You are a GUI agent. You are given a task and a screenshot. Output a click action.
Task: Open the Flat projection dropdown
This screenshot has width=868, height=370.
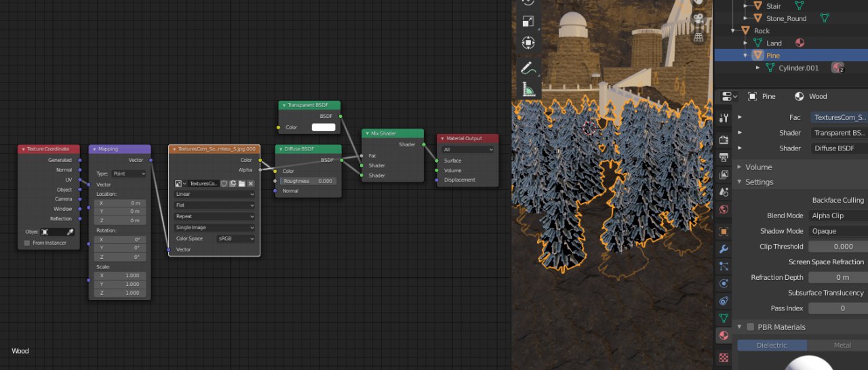(x=214, y=205)
